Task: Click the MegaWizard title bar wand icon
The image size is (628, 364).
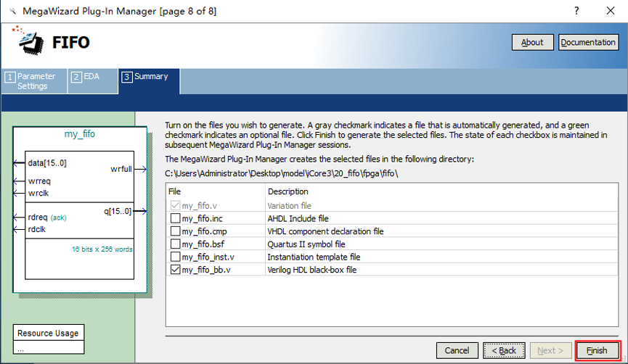Action: (x=12, y=12)
